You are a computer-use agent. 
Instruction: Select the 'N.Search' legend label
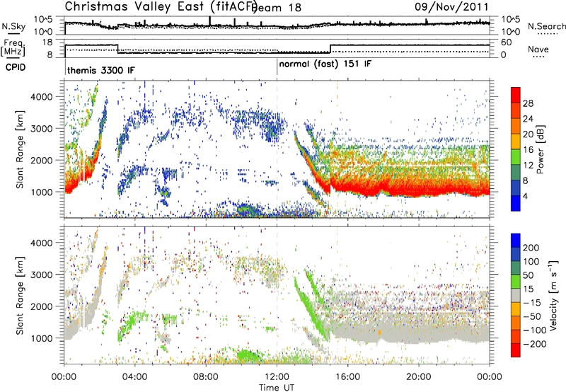tap(546, 26)
